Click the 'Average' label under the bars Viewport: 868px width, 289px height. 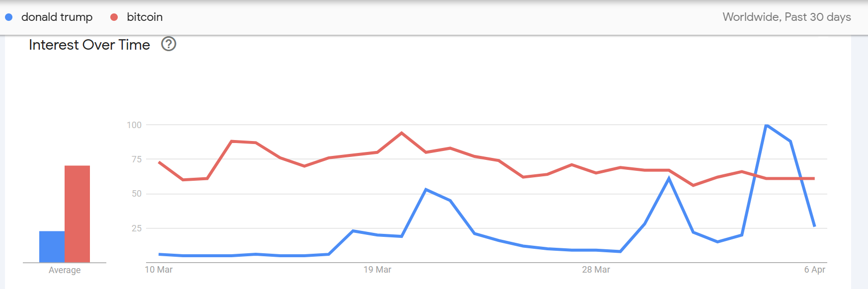pyautogui.click(x=65, y=270)
